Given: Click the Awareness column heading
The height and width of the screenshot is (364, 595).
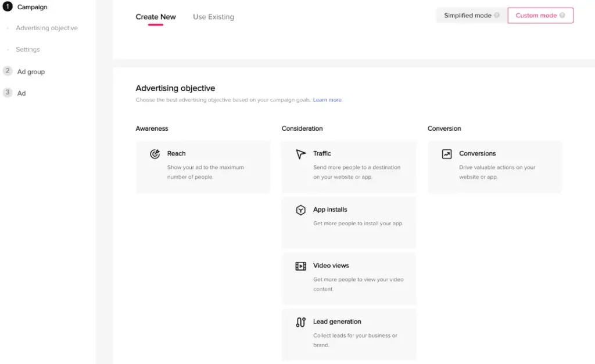Looking at the screenshot, I should (152, 128).
